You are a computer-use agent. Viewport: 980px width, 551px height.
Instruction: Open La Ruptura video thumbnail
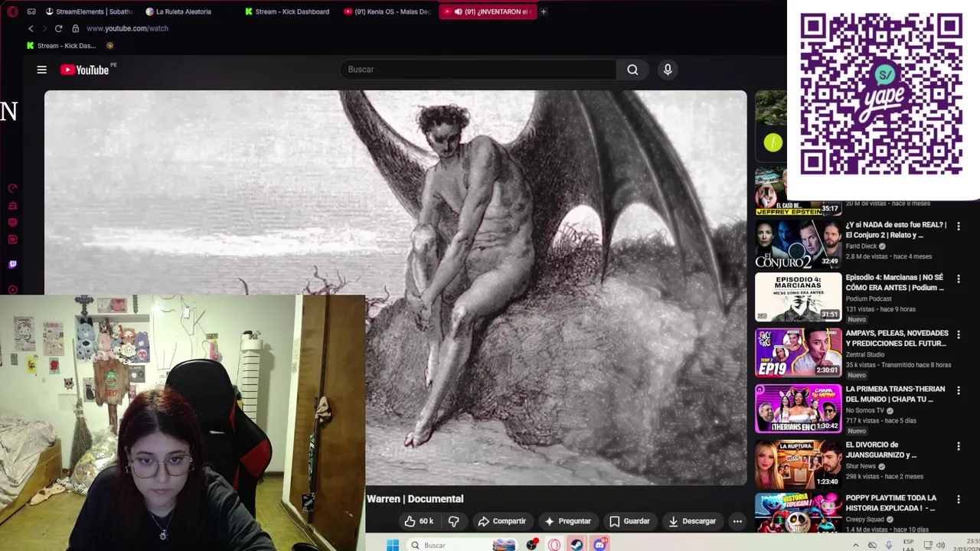(799, 464)
